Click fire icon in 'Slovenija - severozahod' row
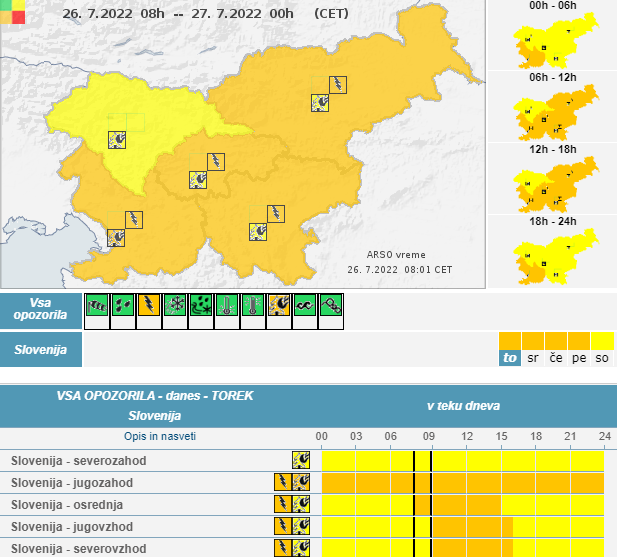This screenshot has height=557, width=617. pos(300,460)
